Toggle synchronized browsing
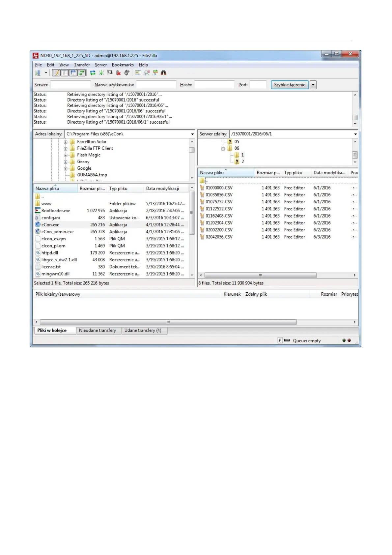This screenshot has height=555, width=392. click(x=155, y=73)
